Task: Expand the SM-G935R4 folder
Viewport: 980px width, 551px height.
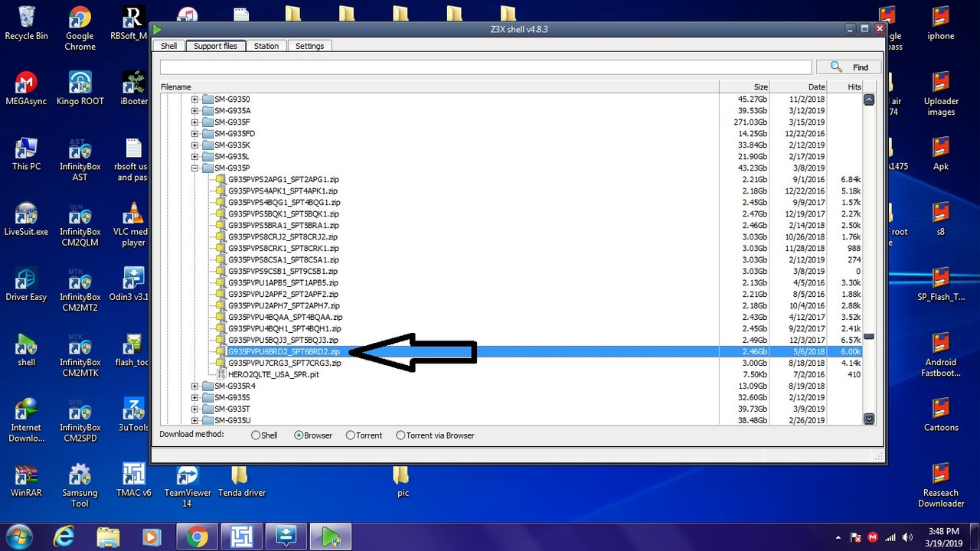Action: (x=194, y=386)
